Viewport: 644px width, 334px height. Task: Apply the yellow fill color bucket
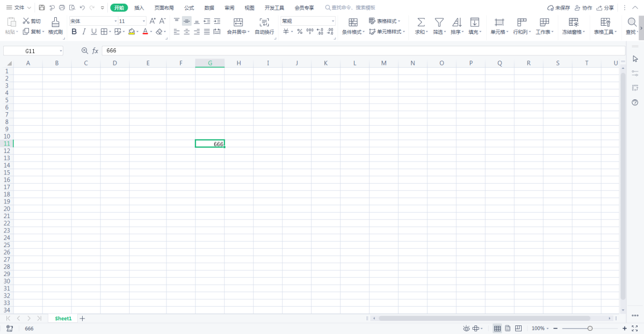pyautogui.click(x=131, y=32)
